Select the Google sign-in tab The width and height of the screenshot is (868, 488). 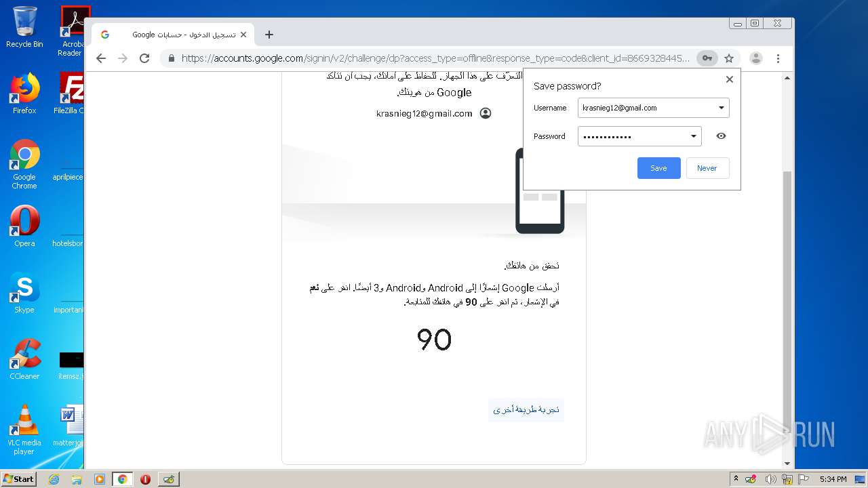[173, 35]
